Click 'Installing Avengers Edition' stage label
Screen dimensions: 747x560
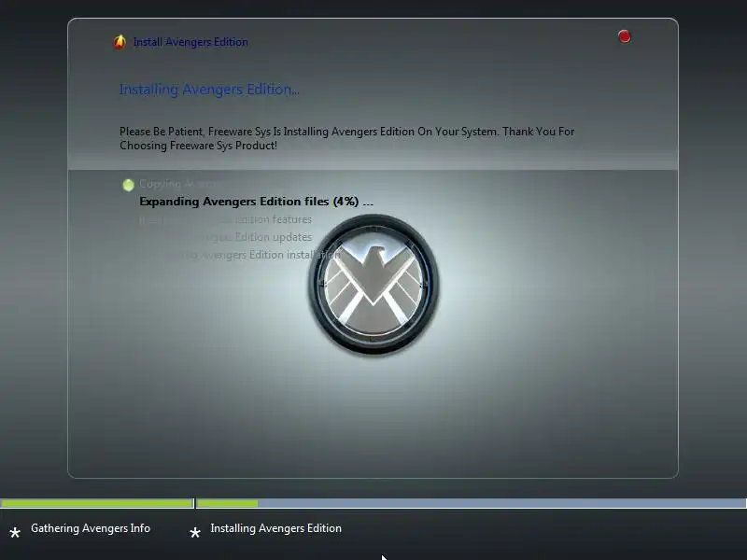[275, 528]
